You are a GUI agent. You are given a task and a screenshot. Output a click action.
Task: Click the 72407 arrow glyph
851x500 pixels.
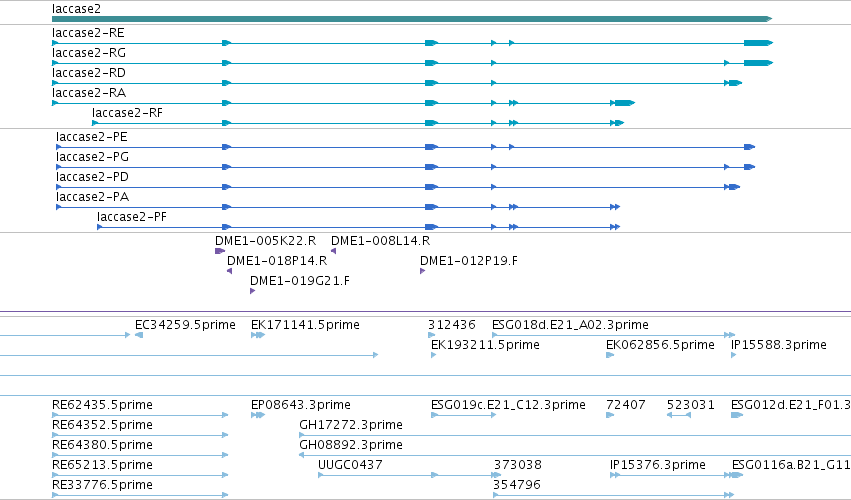coord(610,415)
